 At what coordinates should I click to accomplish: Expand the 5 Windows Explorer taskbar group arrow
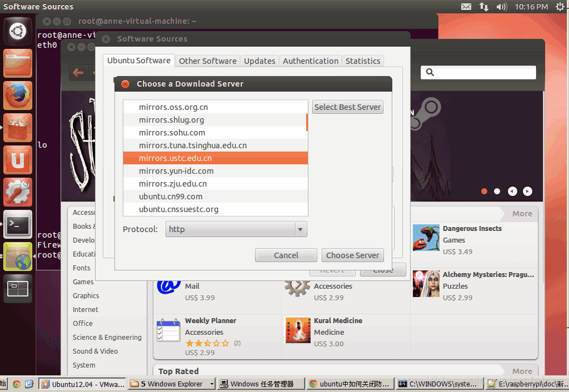point(212,384)
